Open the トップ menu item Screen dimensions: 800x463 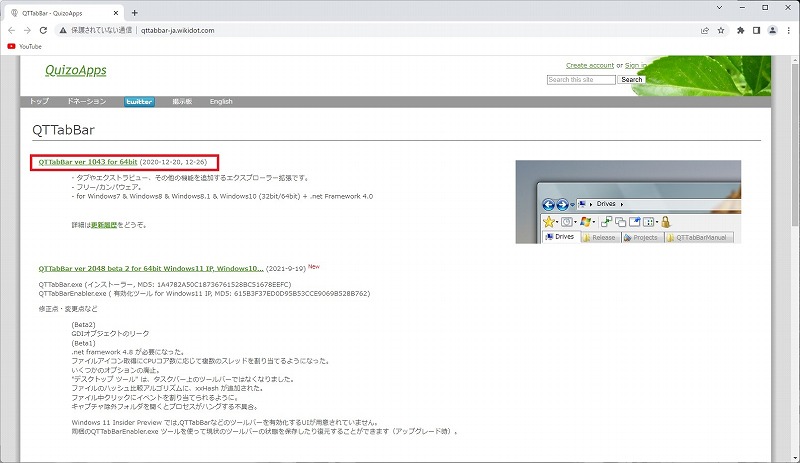click(39, 102)
